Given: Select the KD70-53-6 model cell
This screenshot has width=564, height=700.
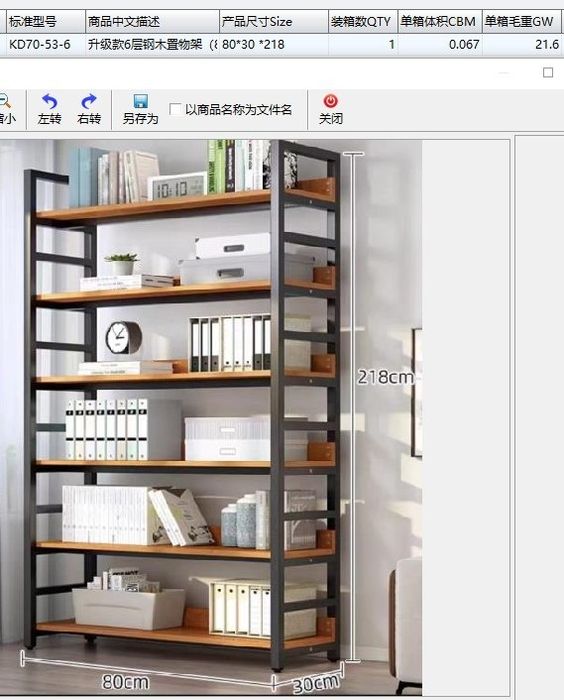Looking at the screenshot, I should (x=46, y=45).
